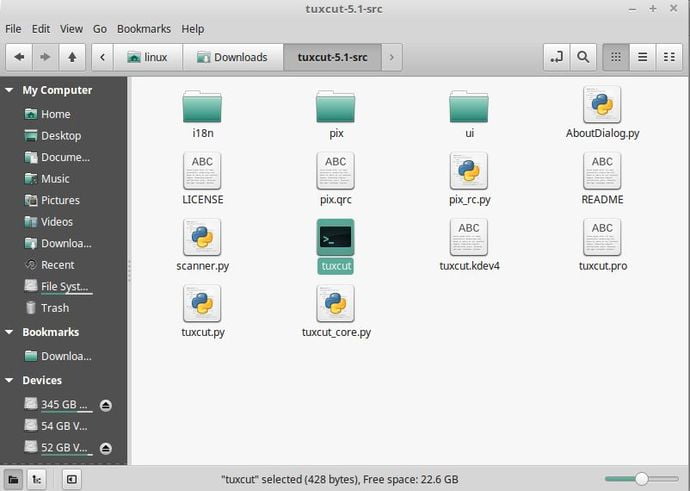Select AboutDialog.py Python file
This screenshot has height=491, width=690.
pyautogui.click(x=602, y=113)
